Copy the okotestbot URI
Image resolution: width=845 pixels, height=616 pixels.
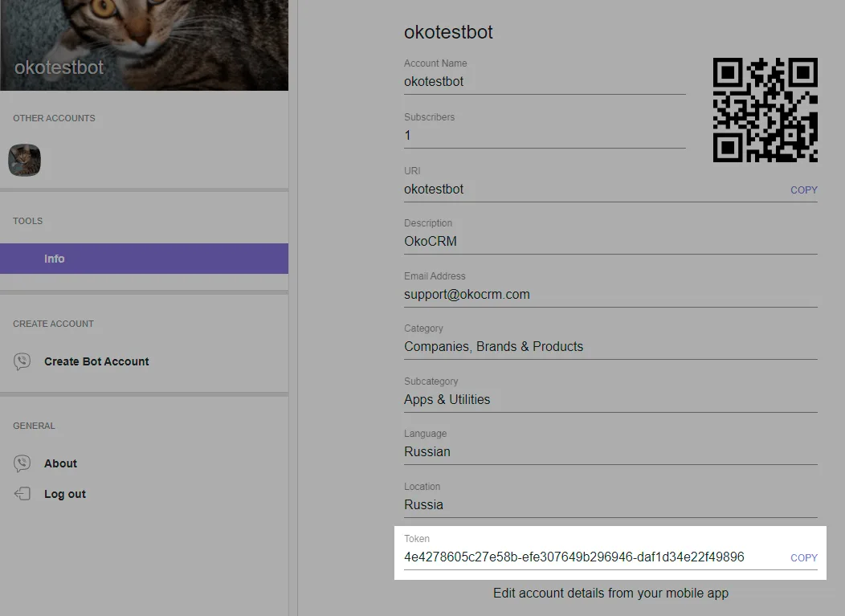coord(803,190)
